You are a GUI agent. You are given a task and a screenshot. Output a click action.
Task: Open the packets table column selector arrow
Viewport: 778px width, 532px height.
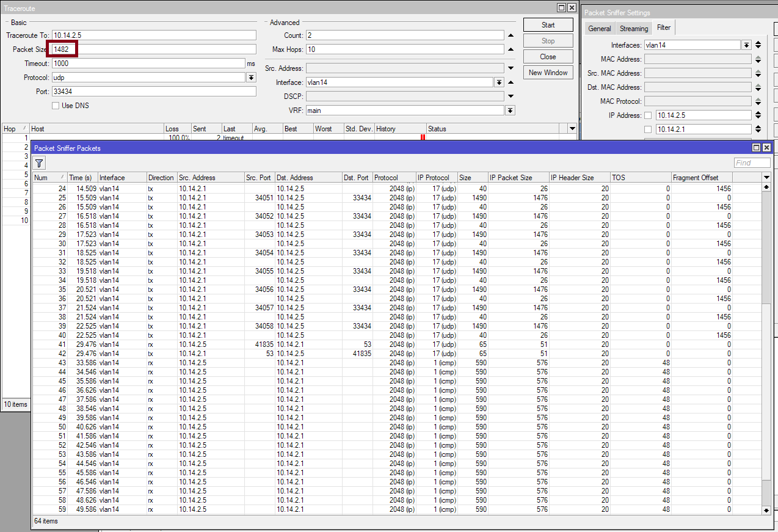click(766, 177)
